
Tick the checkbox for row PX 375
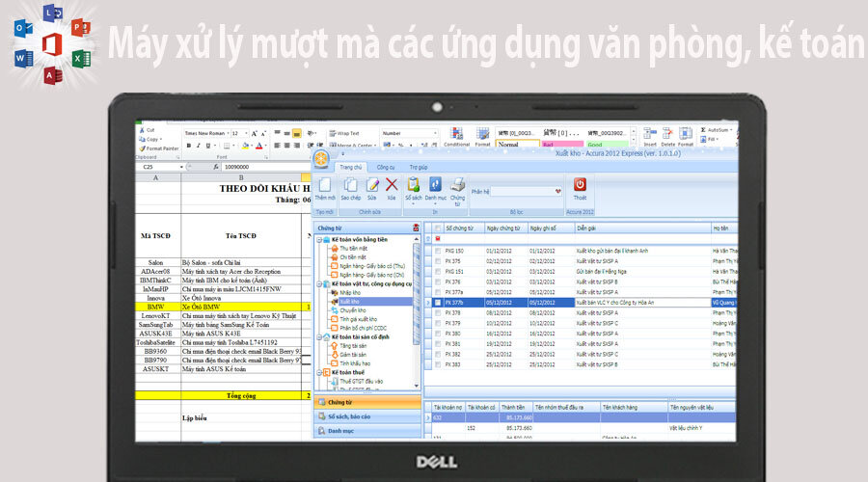[x=438, y=260]
